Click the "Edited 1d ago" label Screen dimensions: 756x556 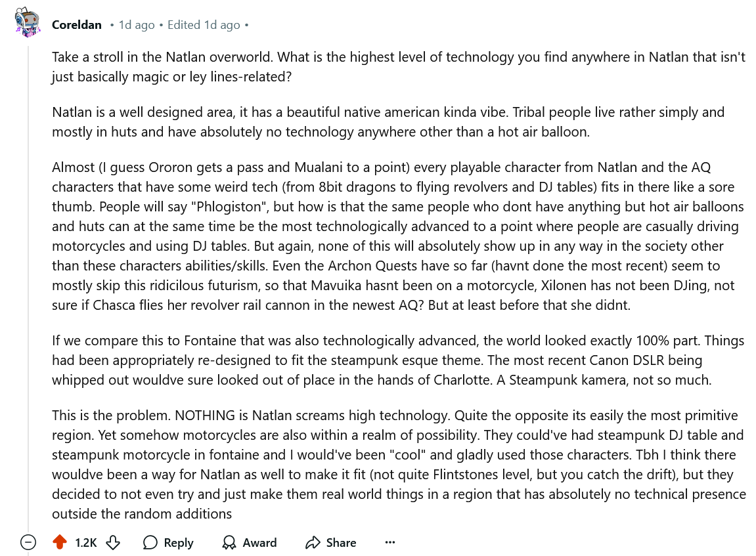point(204,25)
